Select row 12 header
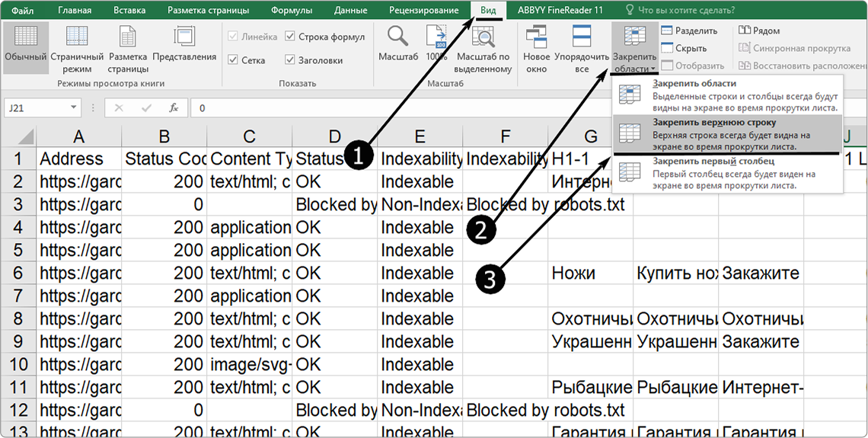This screenshot has height=438, width=868. (x=18, y=411)
